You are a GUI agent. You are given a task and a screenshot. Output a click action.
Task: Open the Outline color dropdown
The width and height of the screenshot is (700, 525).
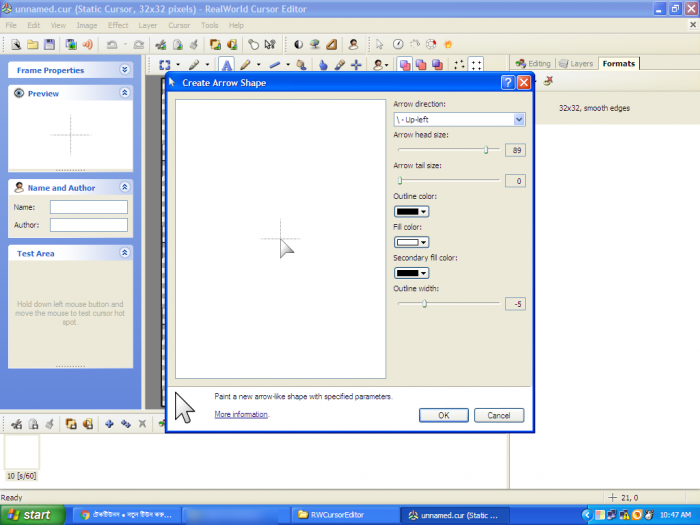(411, 211)
